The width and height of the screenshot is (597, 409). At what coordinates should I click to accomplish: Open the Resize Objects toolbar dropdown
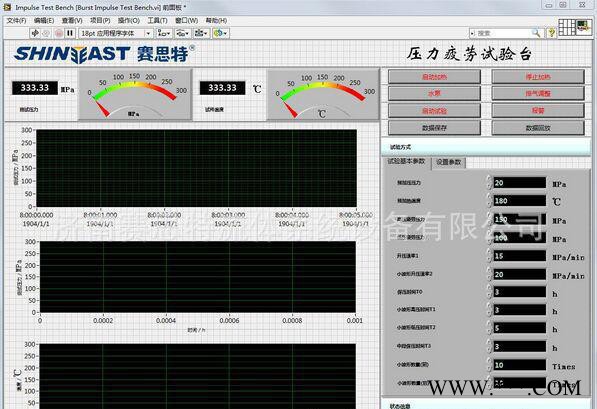coord(201,33)
